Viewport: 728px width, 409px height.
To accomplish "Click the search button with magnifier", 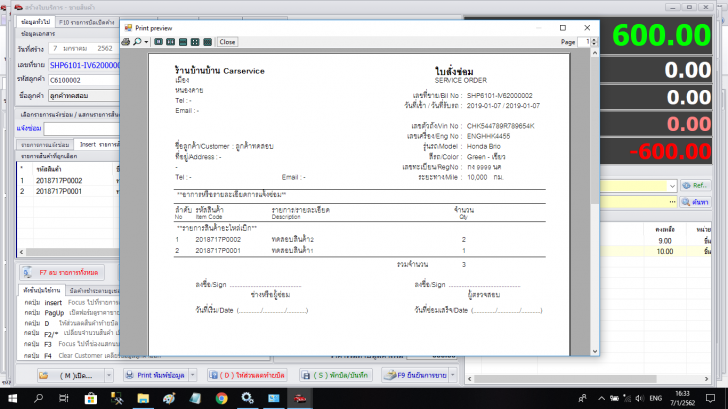I will 695,202.
